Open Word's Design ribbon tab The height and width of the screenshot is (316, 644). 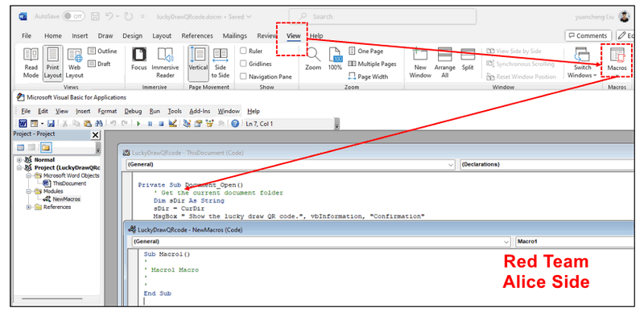pyautogui.click(x=132, y=35)
